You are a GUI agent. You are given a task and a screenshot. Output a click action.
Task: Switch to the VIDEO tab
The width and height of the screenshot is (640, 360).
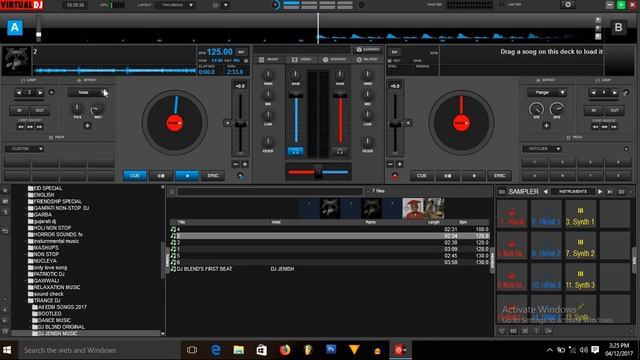(x=301, y=60)
